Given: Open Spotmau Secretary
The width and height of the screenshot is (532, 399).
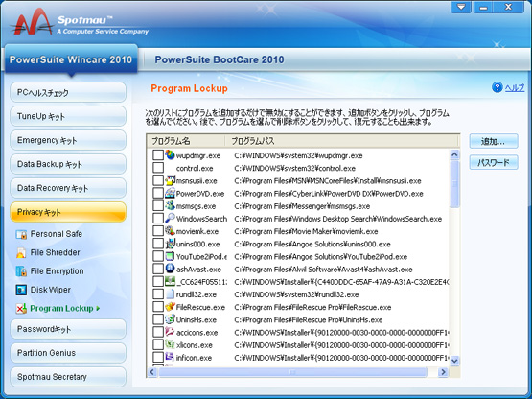Looking at the screenshot, I should point(68,377).
